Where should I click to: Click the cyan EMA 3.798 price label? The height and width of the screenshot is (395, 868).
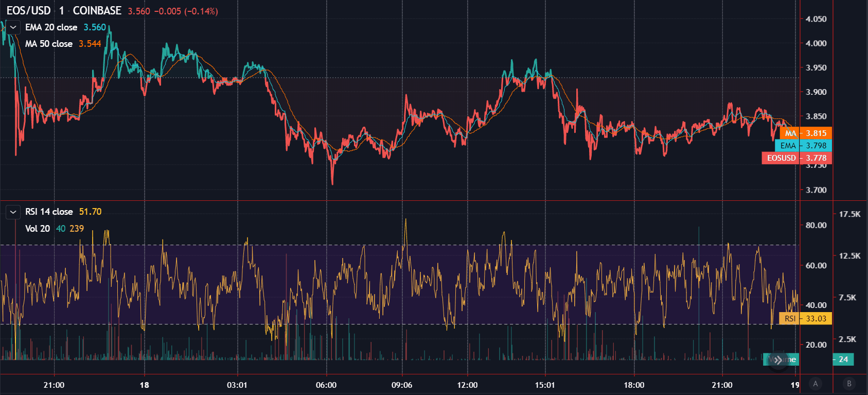tap(803, 146)
